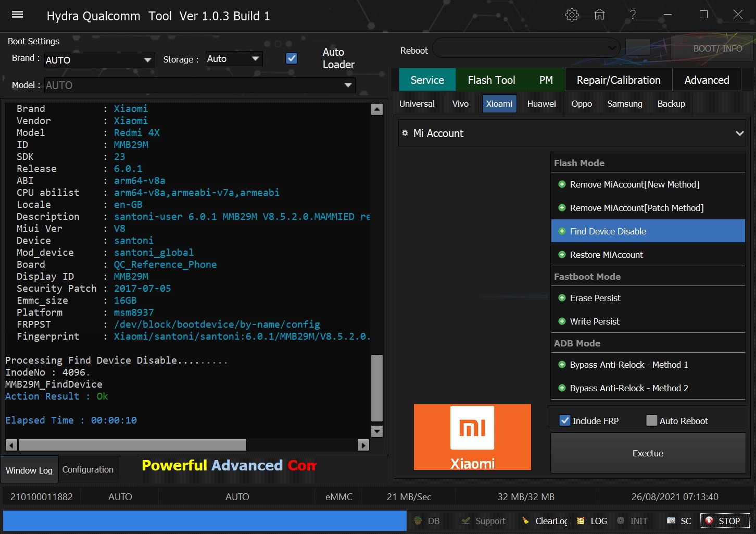756x534 pixels.
Task: Open the Reboot dropdown
Action: 526,48
